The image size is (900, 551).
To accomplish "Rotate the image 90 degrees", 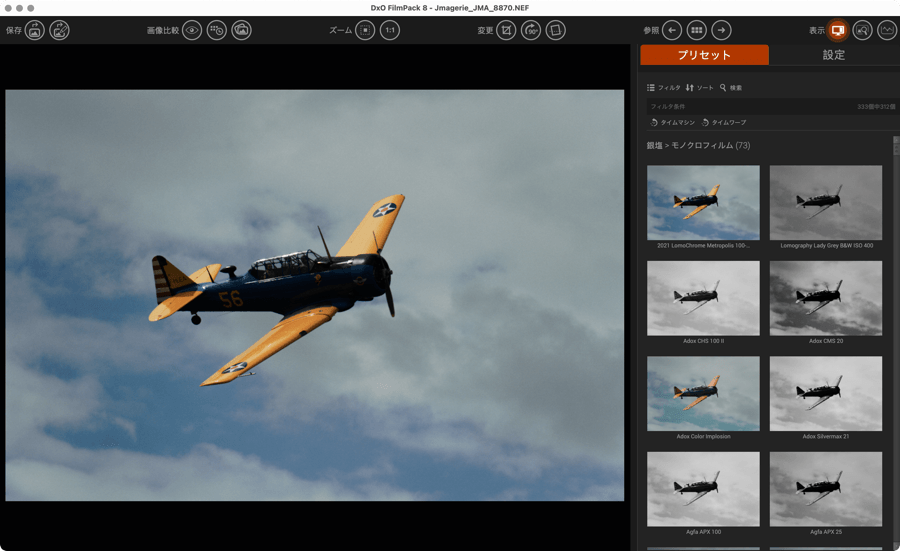I will (x=532, y=31).
